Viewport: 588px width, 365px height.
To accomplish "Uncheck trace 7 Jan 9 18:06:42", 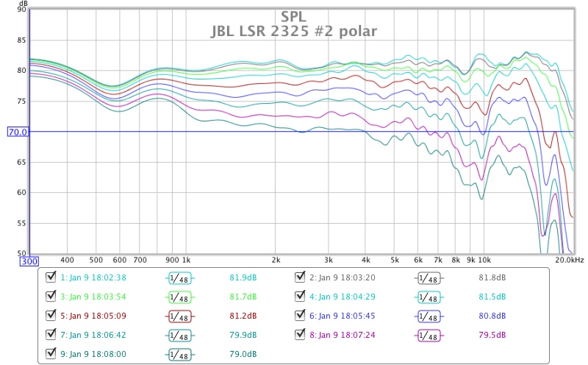I will (x=51, y=335).
